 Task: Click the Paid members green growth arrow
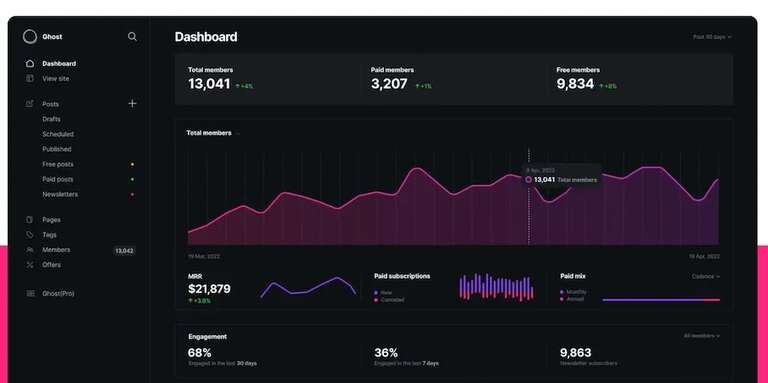[x=417, y=86]
